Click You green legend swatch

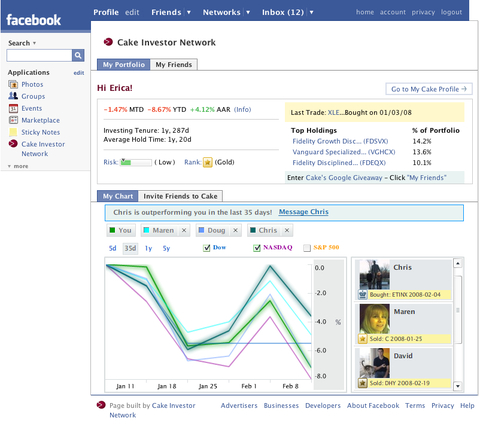pos(113,230)
